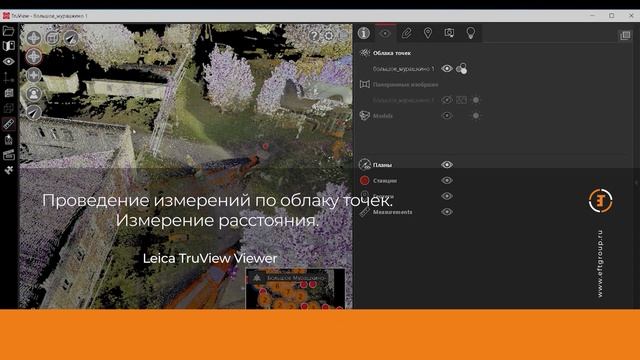Toggle visibility of the panoramic image entry

coord(447,100)
